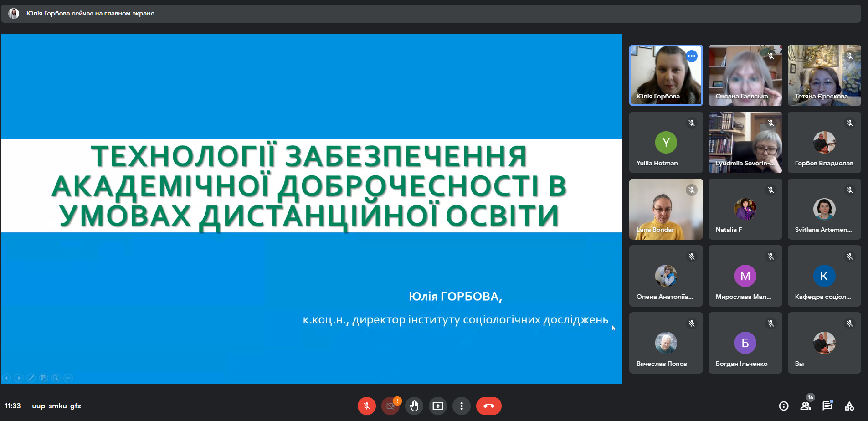
Task: Select the Lana Bondar video tile
Action: point(666,209)
